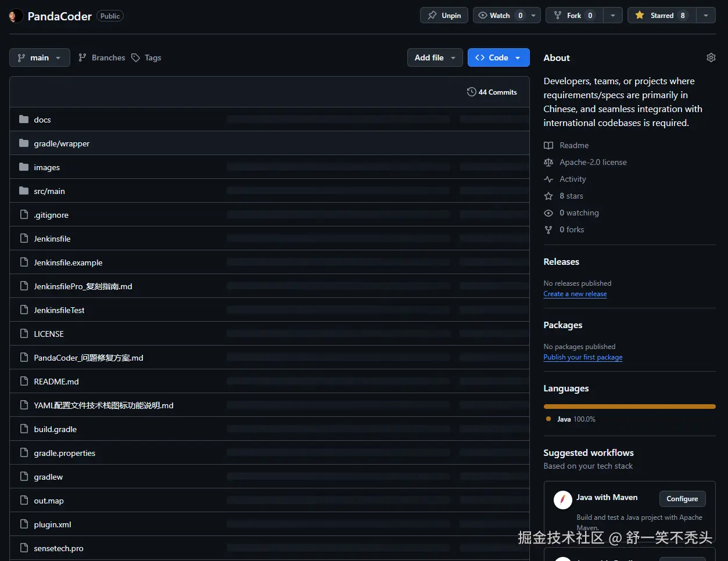This screenshot has width=728, height=561.
Task: Open the Releases section heading
Action: pos(561,262)
